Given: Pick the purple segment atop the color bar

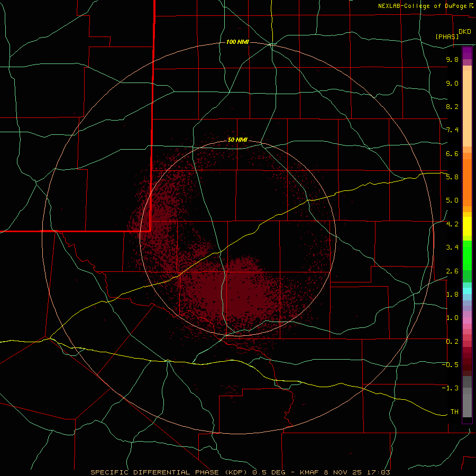Looking at the screenshot, I should click(x=467, y=53).
